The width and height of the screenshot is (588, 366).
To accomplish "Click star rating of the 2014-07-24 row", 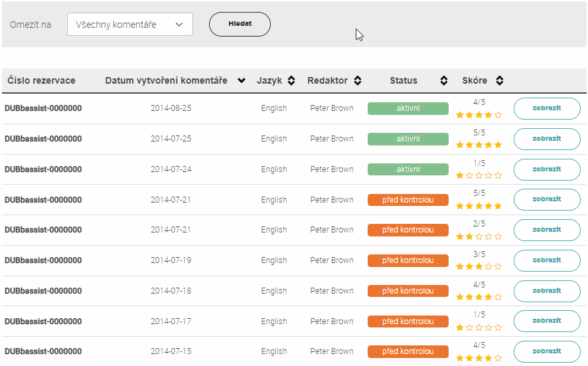I will click(479, 175).
